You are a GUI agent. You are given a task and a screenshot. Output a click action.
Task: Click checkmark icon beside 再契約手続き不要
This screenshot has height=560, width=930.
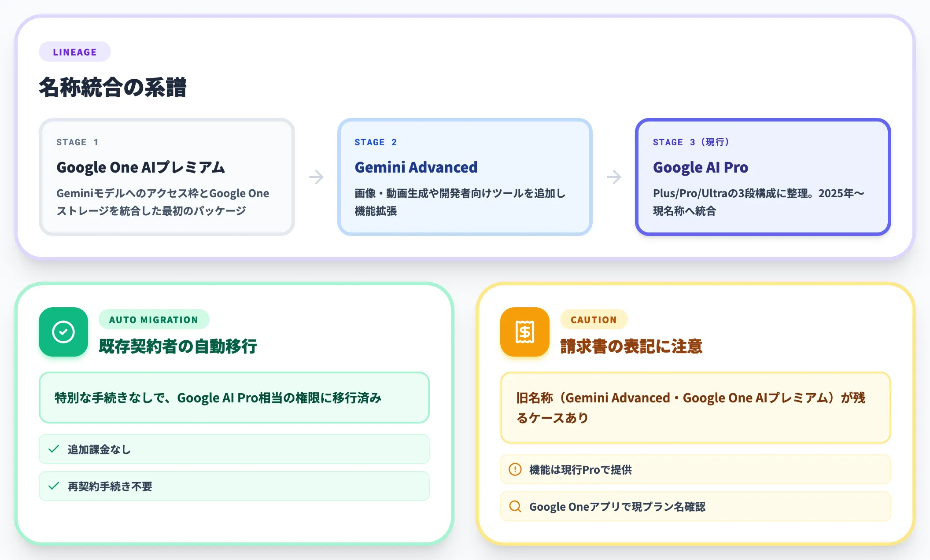click(54, 486)
